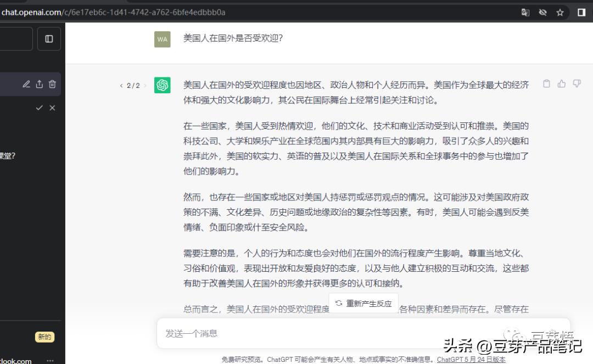Screen dimensions: 593x364
Task: Bookmark this page with the star icon
Action: [x=559, y=12]
